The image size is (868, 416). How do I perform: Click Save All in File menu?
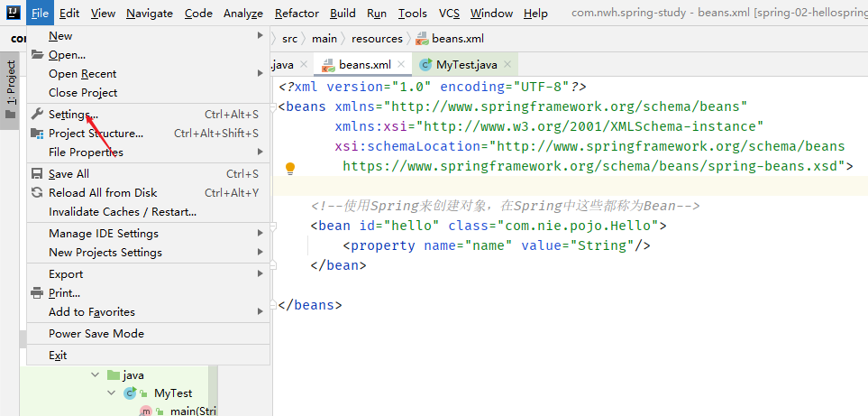click(149, 174)
